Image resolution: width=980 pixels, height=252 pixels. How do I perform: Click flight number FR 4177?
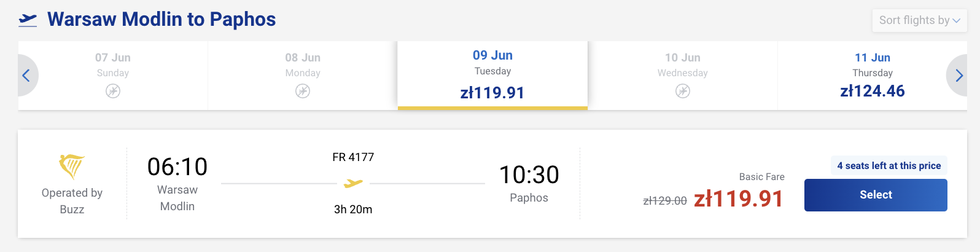tap(353, 157)
